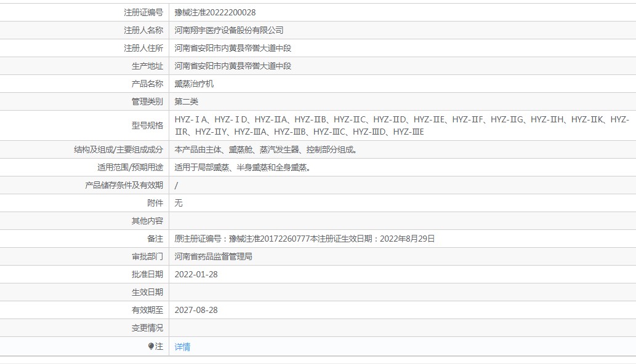Click the bulb icon beside 注
The image size is (636, 364).
pos(151,346)
